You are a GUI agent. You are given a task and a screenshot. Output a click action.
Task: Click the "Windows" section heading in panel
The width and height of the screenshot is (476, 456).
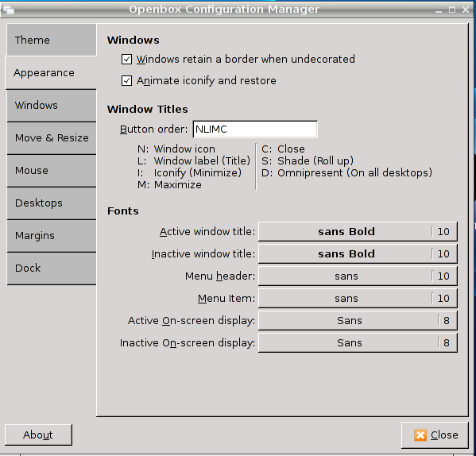click(x=134, y=40)
